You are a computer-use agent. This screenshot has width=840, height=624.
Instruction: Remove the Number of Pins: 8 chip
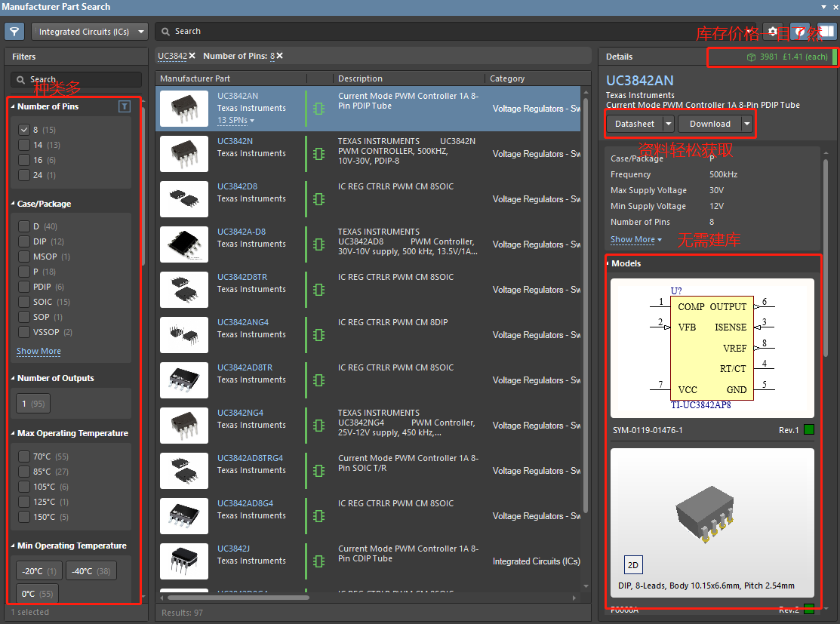click(x=280, y=56)
